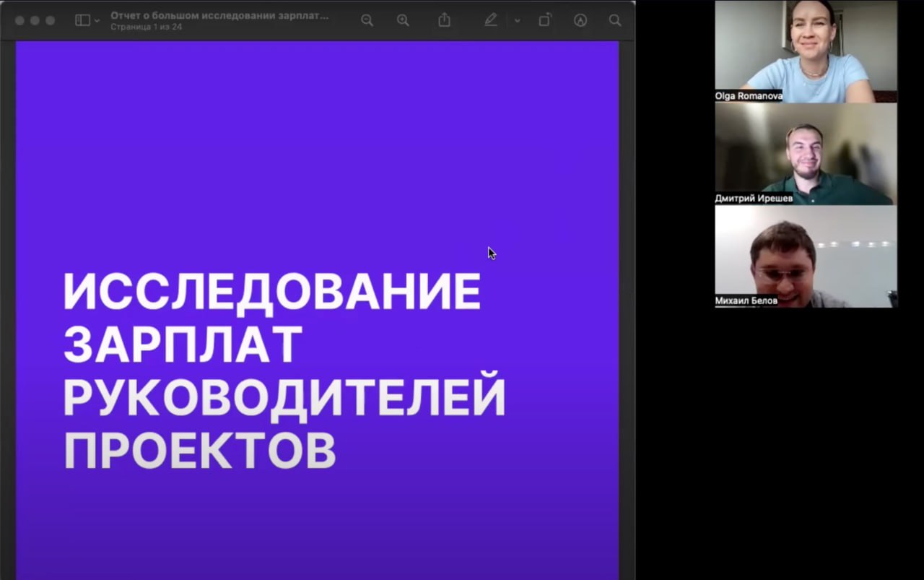The image size is (924, 580).
Task: Open the Share options in Preview
Action: (x=443, y=20)
